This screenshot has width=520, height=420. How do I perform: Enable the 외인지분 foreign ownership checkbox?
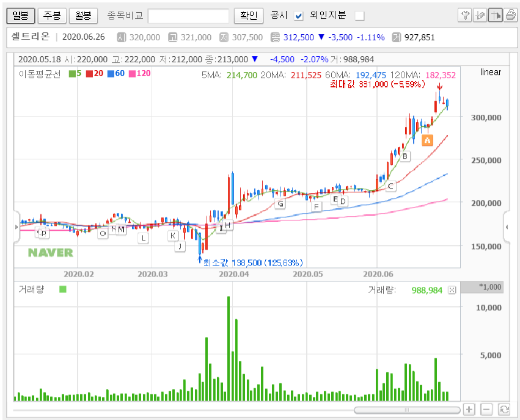[359, 16]
